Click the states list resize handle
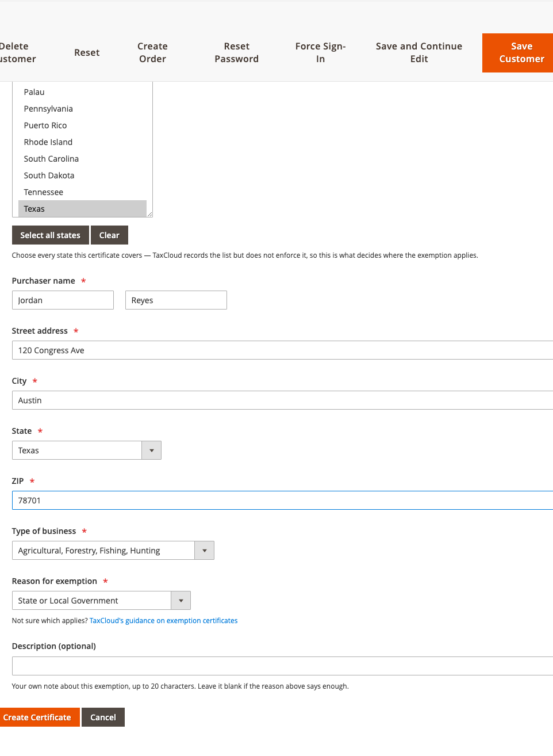The image size is (553, 756). [149, 214]
